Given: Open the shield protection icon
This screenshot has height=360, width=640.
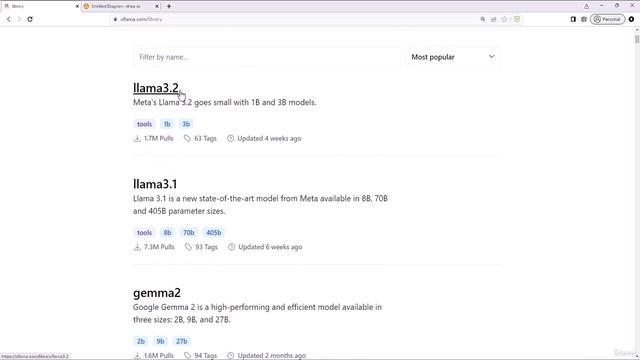Looking at the screenshot, I should [x=517, y=19].
